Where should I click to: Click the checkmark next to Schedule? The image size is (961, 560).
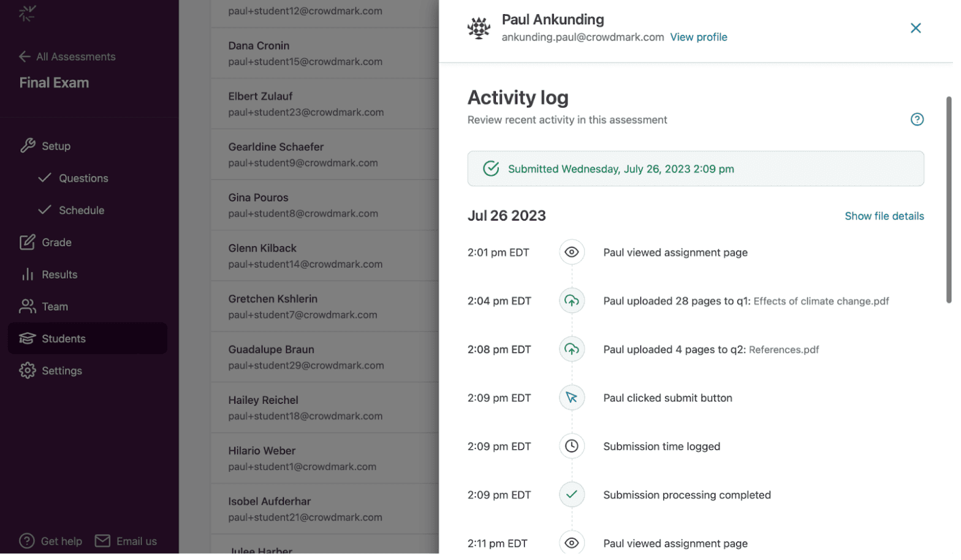pyautogui.click(x=44, y=210)
